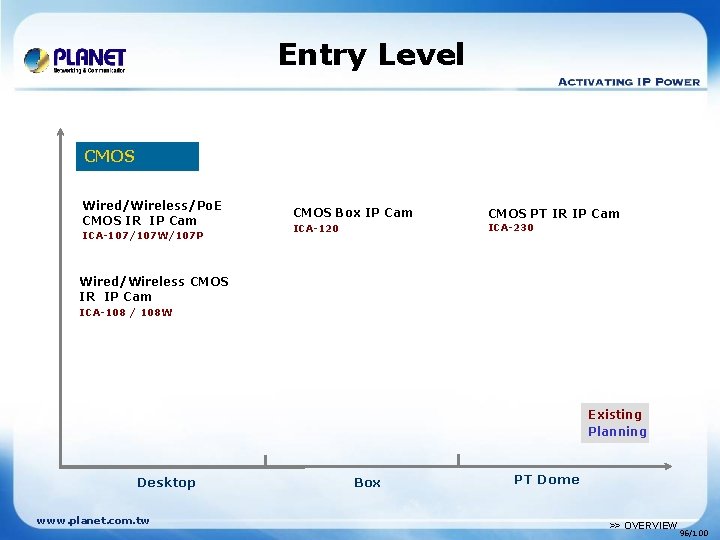
Task: Open the www.planet.com.tw link
Action: click(x=93, y=521)
